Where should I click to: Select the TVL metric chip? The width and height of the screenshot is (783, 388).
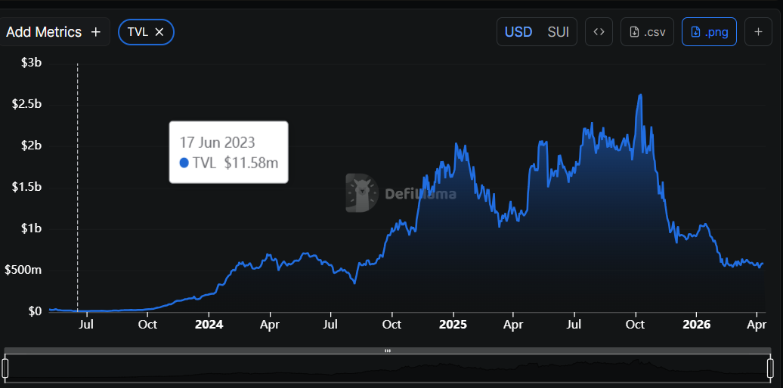pos(146,32)
